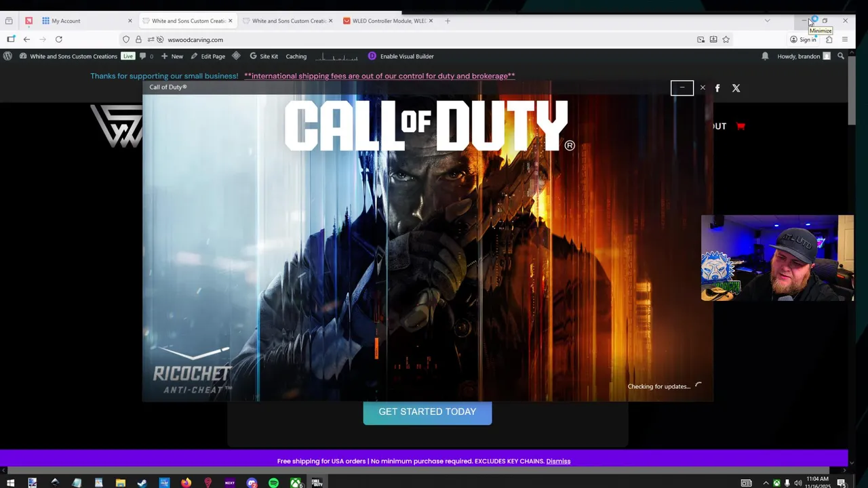This screenshot has width=868, height=488.
Task: Click the Firefox Sign in button
Action: 803,39
